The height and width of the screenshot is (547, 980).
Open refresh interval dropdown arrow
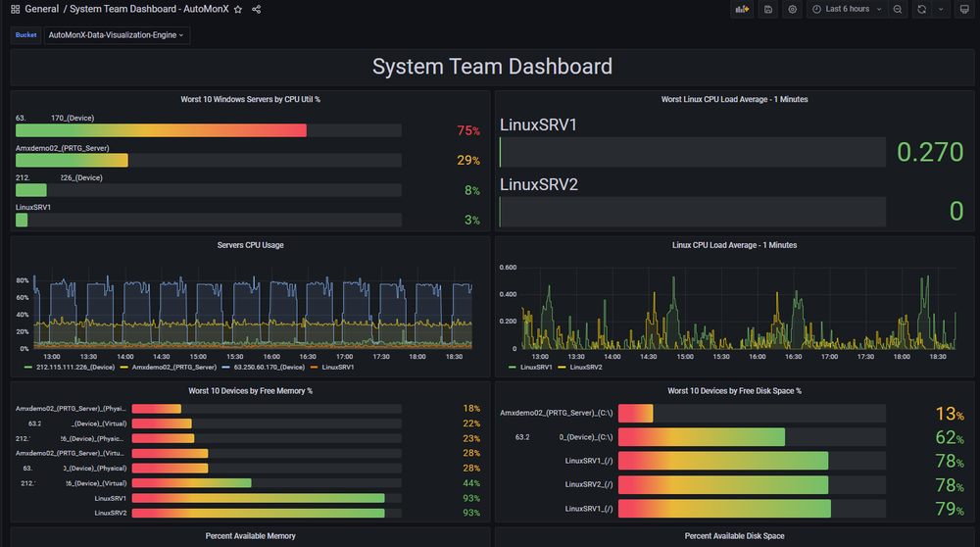(x=941, y=10)
